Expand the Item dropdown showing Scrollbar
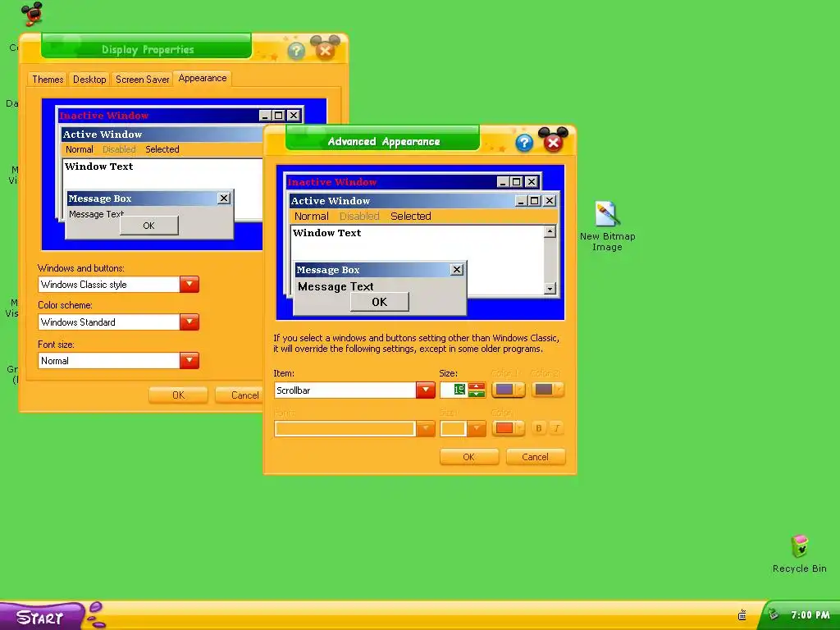Image resolution: width=840 pixels, height=630 pixels. (x=426, y=390)
